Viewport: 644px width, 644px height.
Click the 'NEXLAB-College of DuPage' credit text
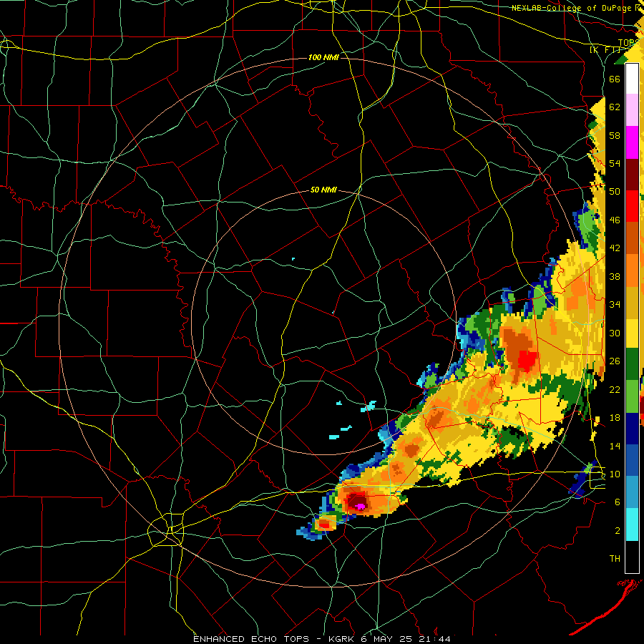pyautogui.click(x=571, y=8)
